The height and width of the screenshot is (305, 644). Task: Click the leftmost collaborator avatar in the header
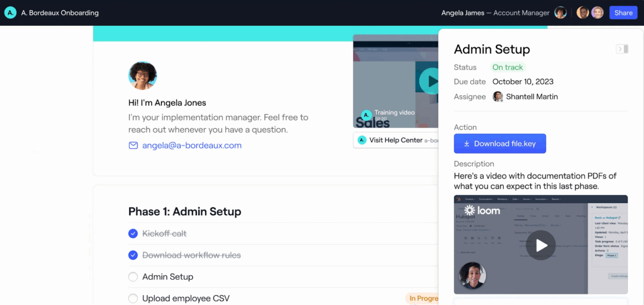(x=583, y=12)
